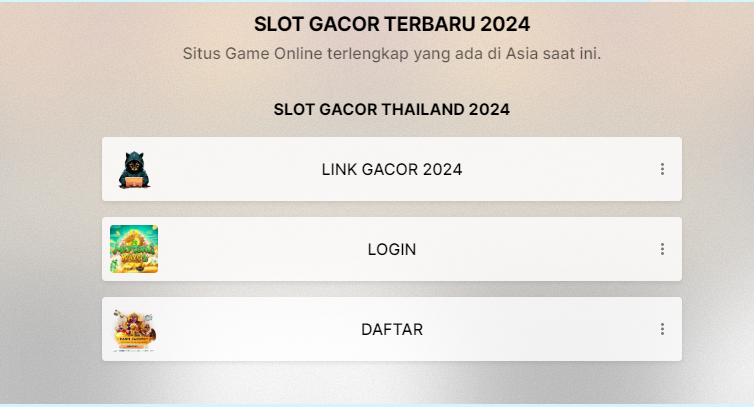
Task: Click the SLOT GACOR THAILAND 2024 section heading
Action: [392, 109]
